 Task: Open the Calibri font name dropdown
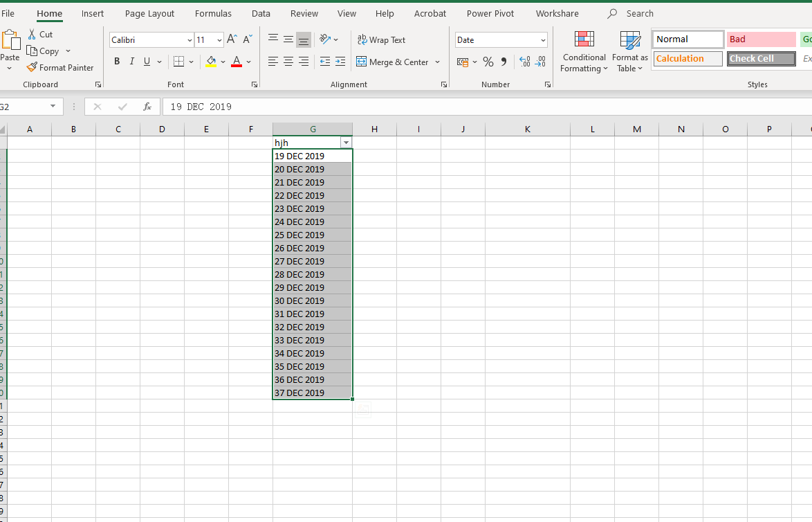pyautogui.click(x=190, y=40)
